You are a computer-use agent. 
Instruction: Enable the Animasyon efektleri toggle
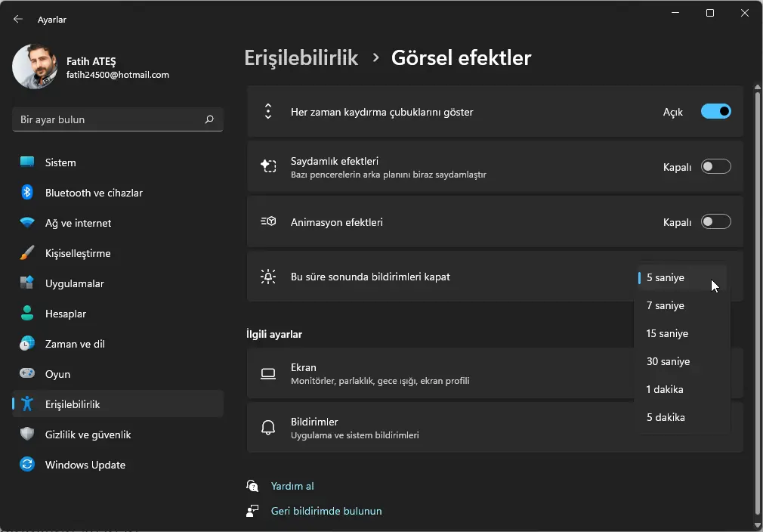(x=715, y=222)
